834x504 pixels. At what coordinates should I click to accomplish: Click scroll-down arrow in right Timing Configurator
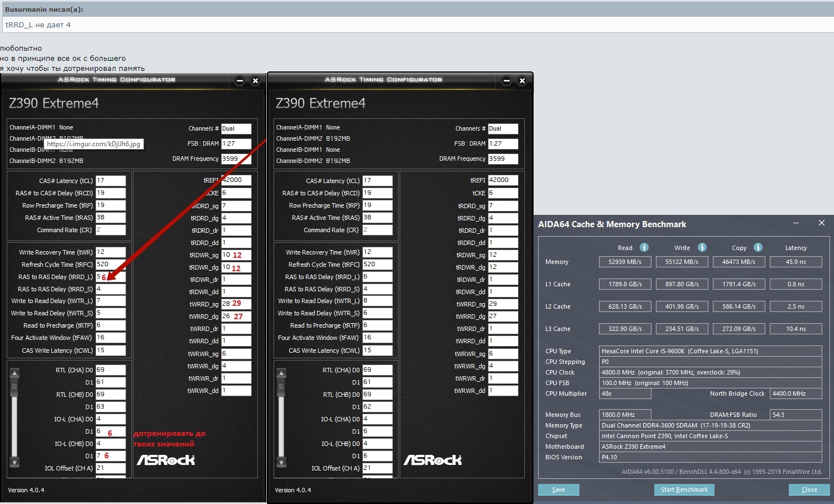click(281, 463)
